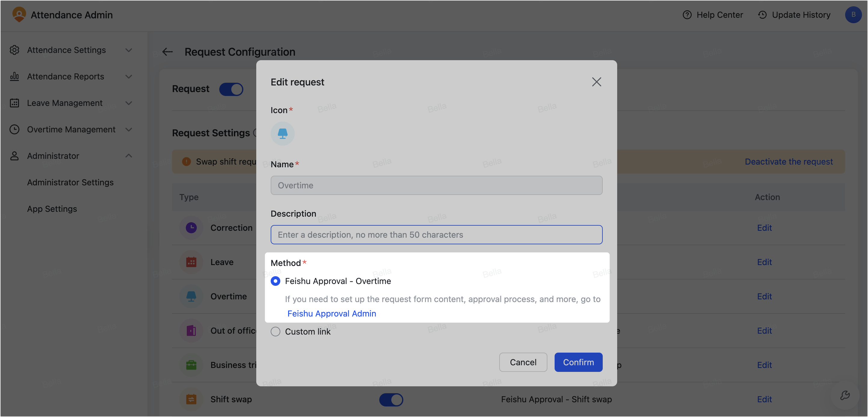The height and width of the screenshot is (417, 868).
Task: Toggle the Shift swap switch off
Action: point(391,400)
